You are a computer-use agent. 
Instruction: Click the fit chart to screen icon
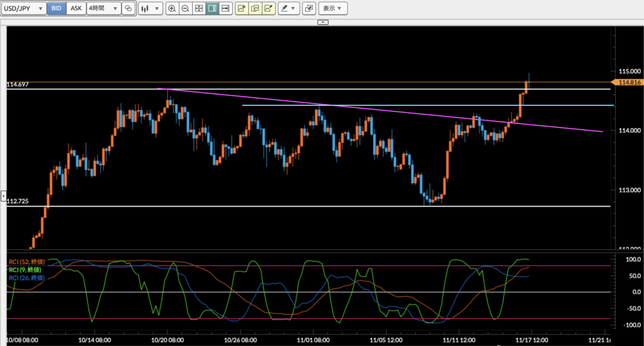pyautogui.click(x=199, y=8)
